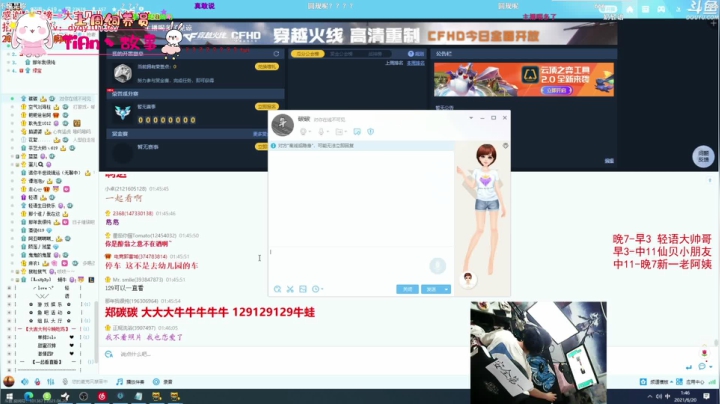Open the red NetEase Music taskbar icon

[102, 397]
